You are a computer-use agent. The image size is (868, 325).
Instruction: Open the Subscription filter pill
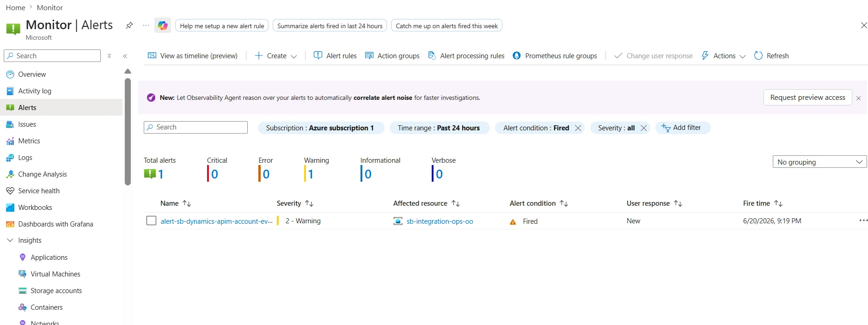point(321,128)
